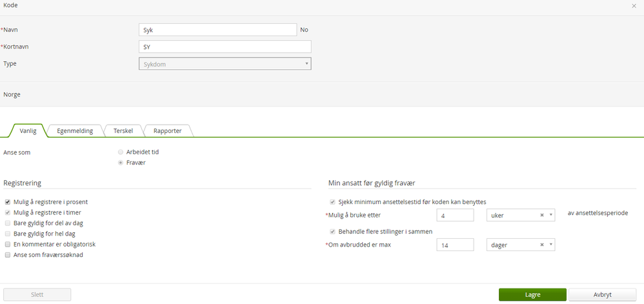This screenshot has height=304, width=644.
Task: Click the 'Om avbrudded er max' value field
Action: (x=455, y=245)
